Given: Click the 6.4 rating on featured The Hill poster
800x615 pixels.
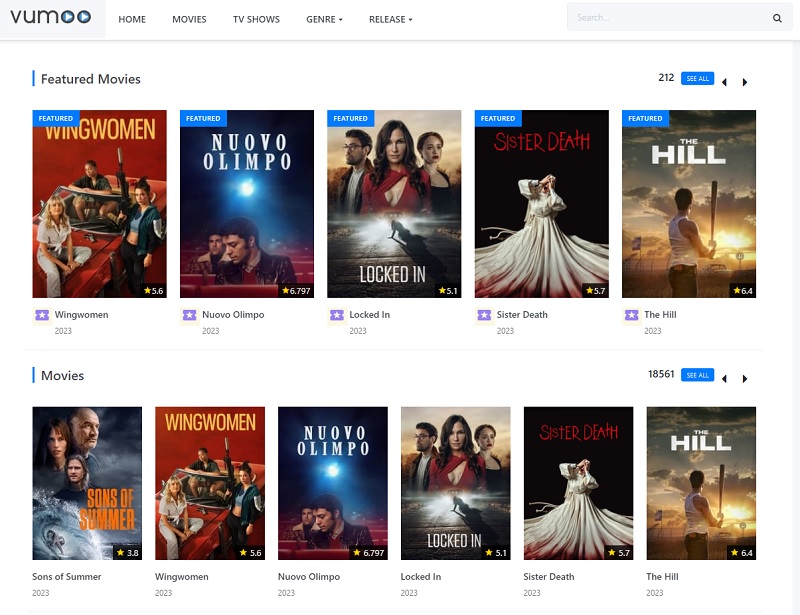Looking at the screenshot, I should tap(743, 290).
